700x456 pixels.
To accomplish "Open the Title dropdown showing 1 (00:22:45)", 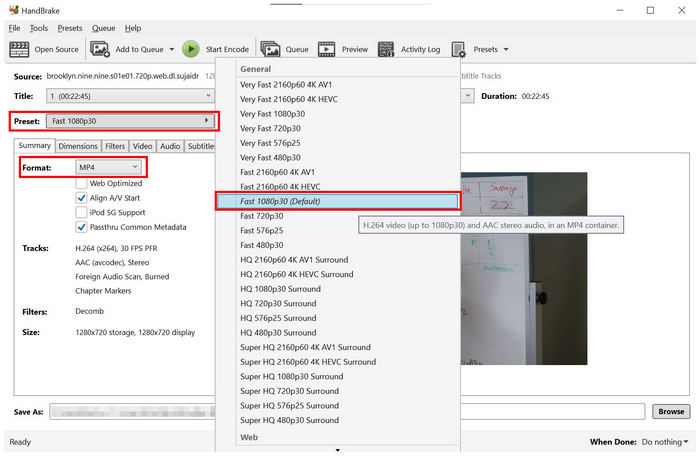I will coord(130,96).
